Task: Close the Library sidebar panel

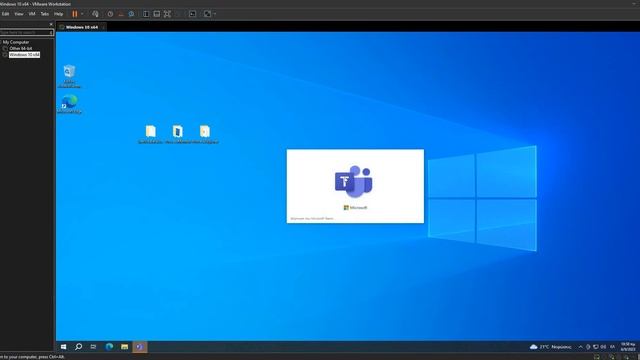Action: (51, 24)
